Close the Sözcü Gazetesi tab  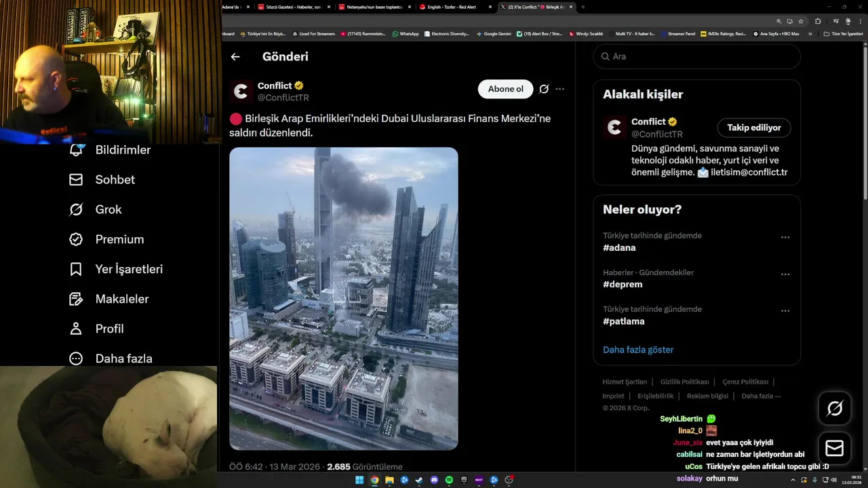tap(330, 7)
